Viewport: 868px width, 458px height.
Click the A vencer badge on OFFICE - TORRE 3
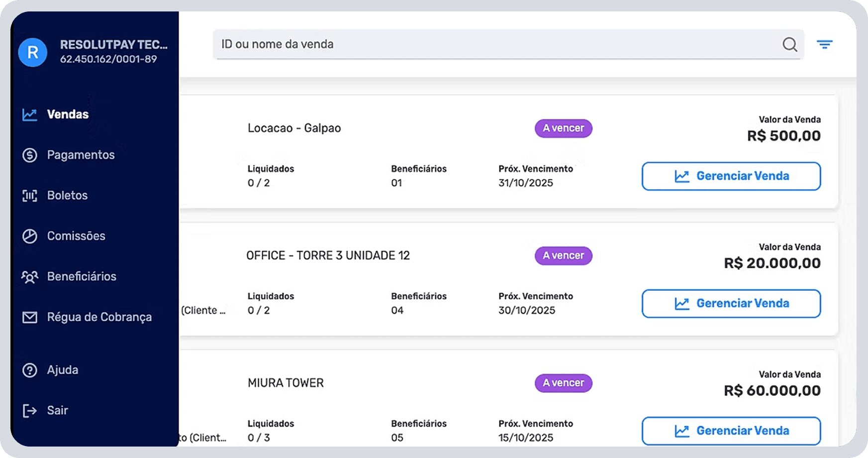564,256
